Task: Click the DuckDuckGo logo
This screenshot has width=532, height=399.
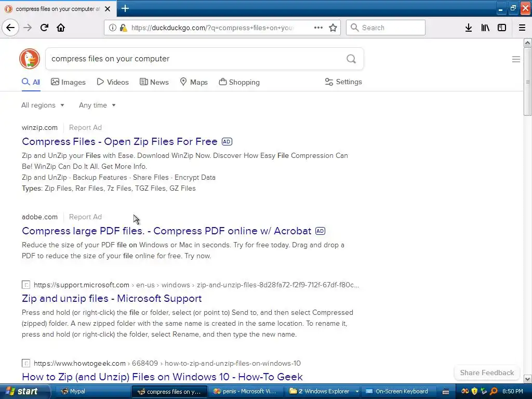Action: tap(30, 59)
